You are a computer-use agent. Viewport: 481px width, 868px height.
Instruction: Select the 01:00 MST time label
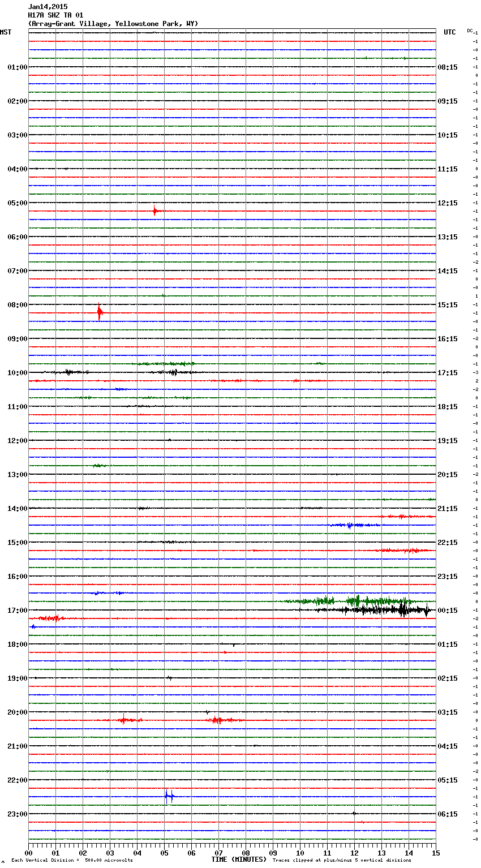(17, 67)
